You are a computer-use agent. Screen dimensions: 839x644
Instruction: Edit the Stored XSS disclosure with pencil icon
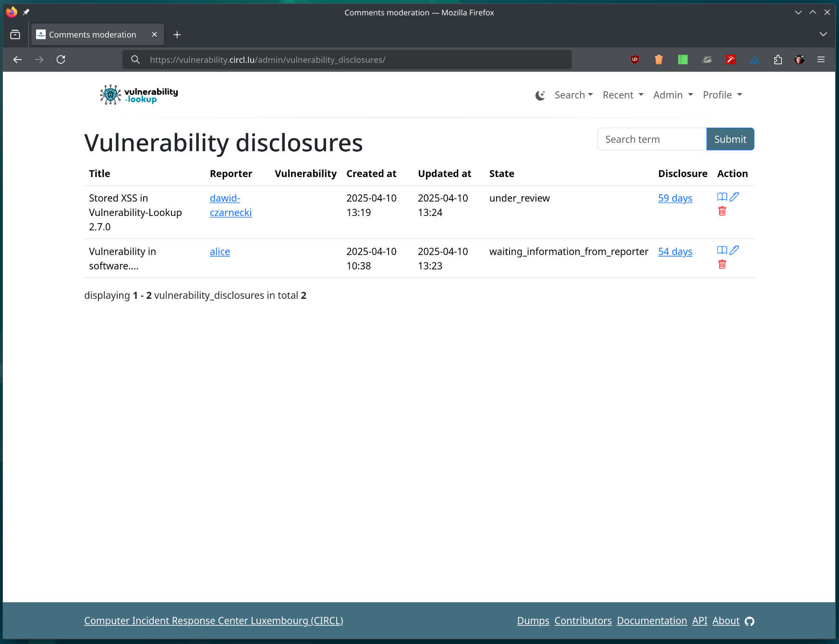coord(734,197)
